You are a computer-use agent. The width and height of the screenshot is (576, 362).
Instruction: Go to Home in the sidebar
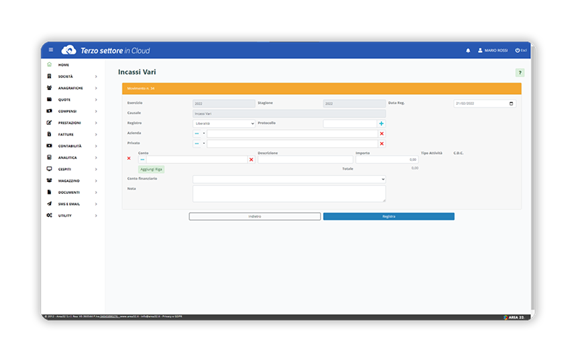[x=63, y=65]
